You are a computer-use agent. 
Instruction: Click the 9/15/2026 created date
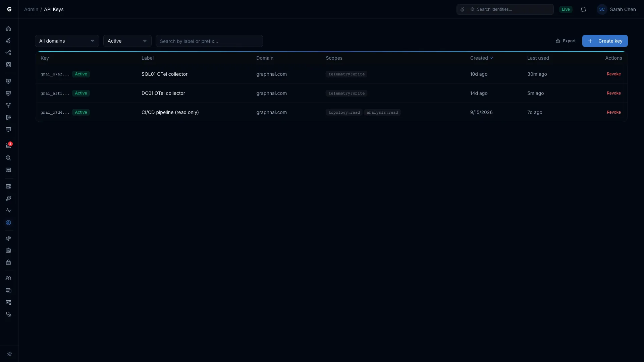click(x=481, y=112)
